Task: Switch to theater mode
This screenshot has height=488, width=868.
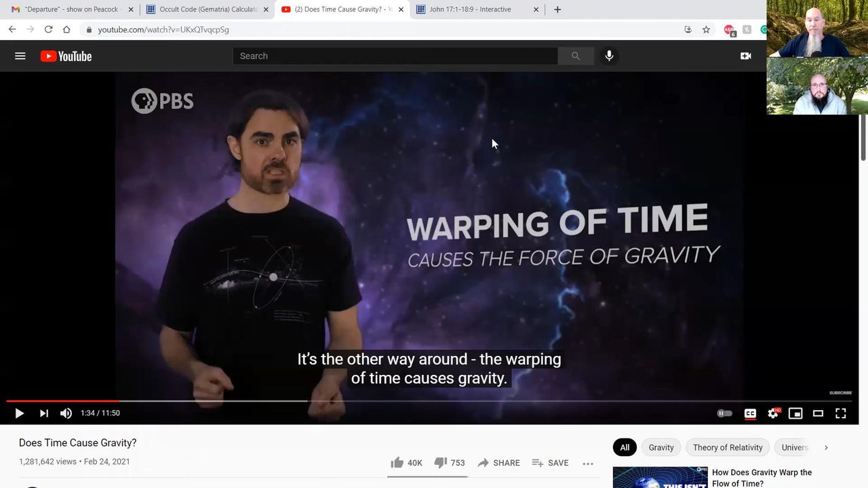Action: tap(818, 413)
